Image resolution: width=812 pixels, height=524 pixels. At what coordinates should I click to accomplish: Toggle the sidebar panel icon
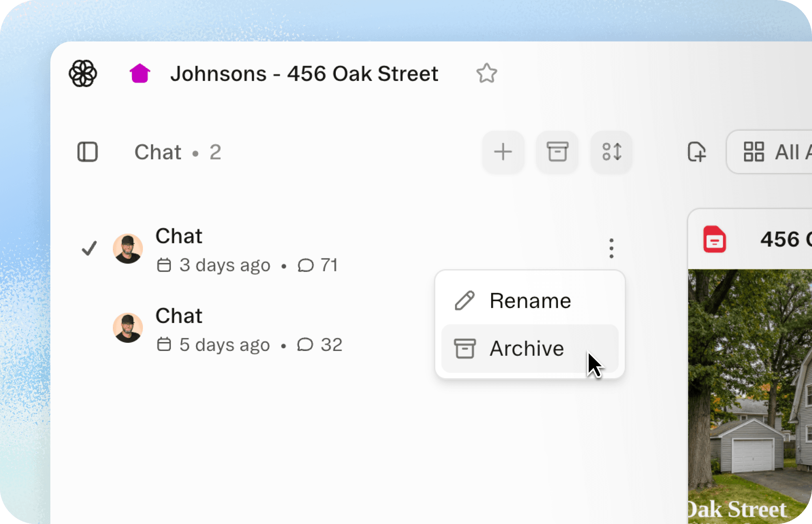(88, 152)
